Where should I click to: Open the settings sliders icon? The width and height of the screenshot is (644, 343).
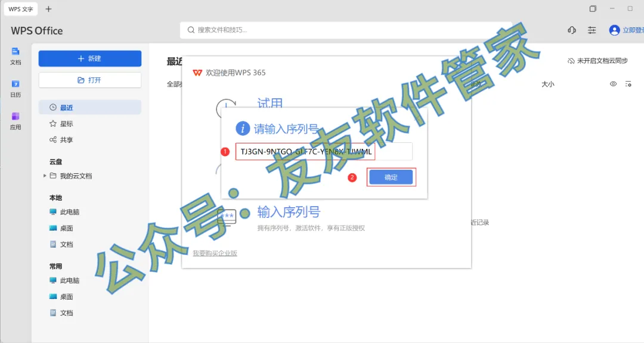592,30
